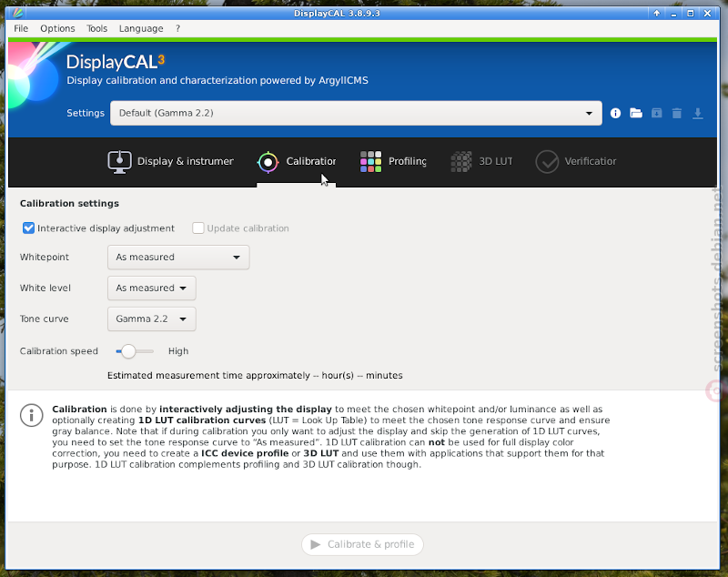The width and height of the screenshot is (728, 577).
Task: Open the ? help menu
Action: (177, 28)
